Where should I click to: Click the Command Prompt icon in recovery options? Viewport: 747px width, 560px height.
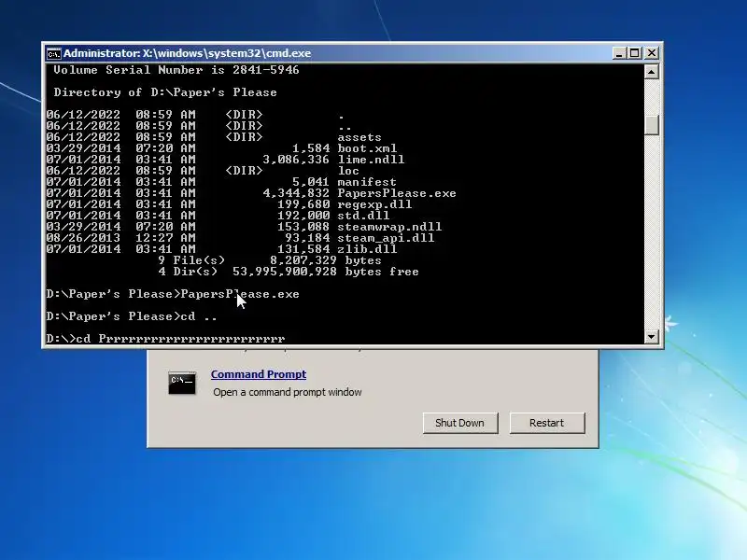coord(182,383)
